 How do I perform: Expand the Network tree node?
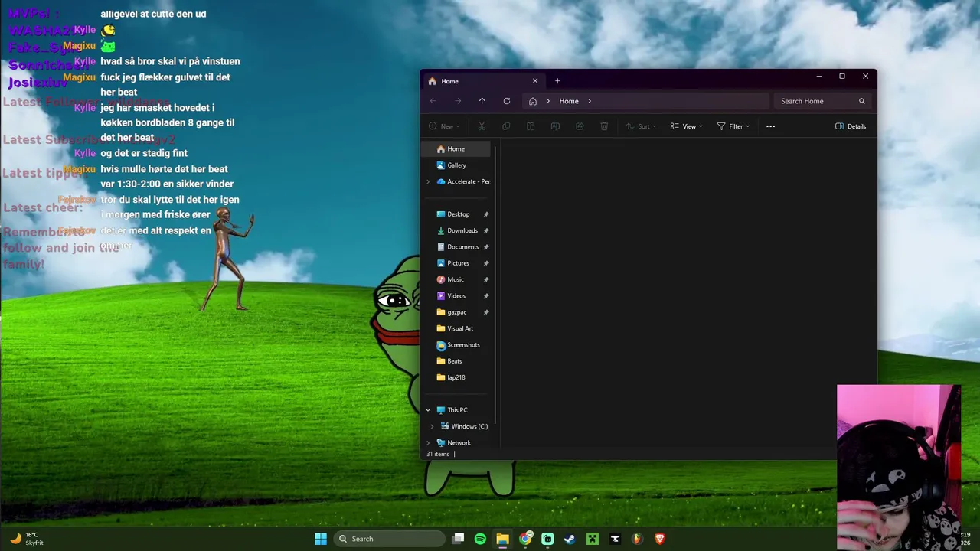(428, 442)
